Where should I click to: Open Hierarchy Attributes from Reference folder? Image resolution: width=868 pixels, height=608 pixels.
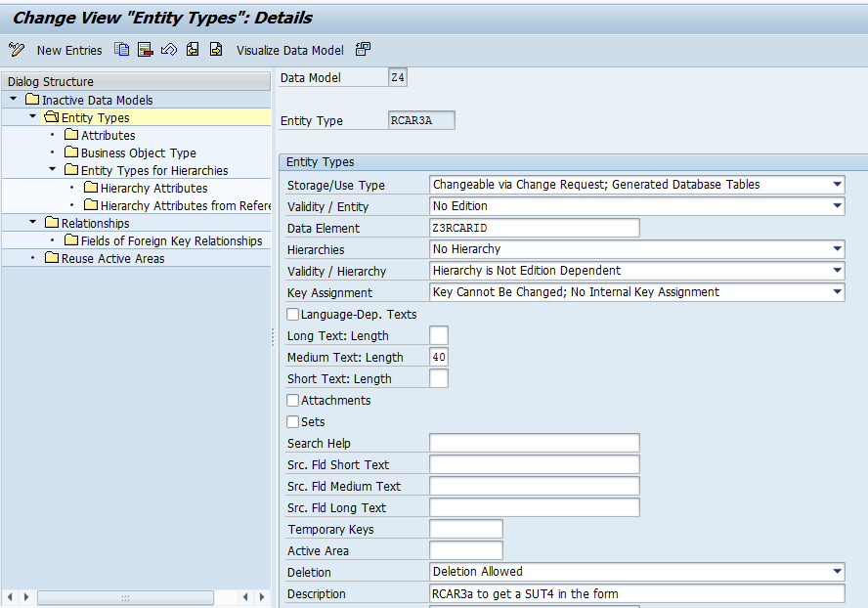177,205
